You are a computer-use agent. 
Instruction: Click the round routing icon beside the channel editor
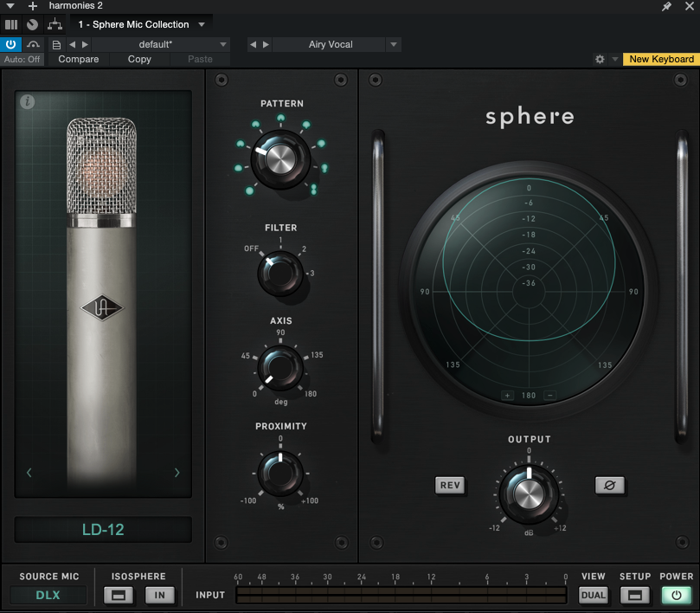coord(33,24)
